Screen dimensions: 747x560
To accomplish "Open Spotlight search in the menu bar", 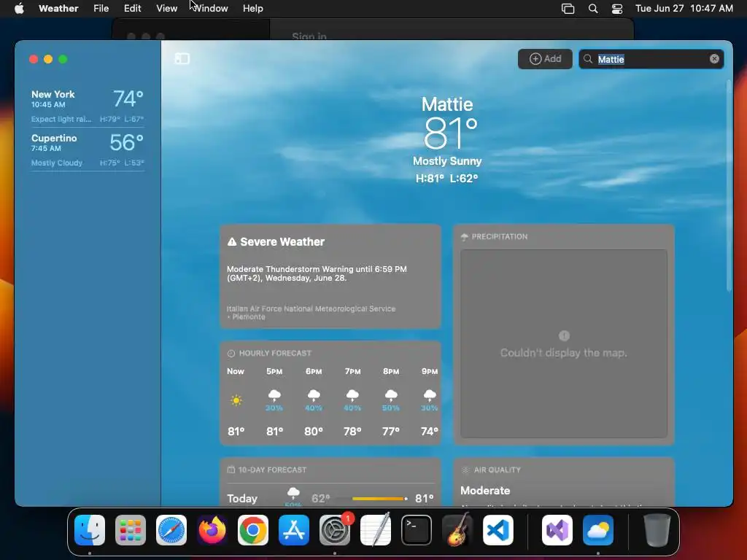I will (593, 9).
